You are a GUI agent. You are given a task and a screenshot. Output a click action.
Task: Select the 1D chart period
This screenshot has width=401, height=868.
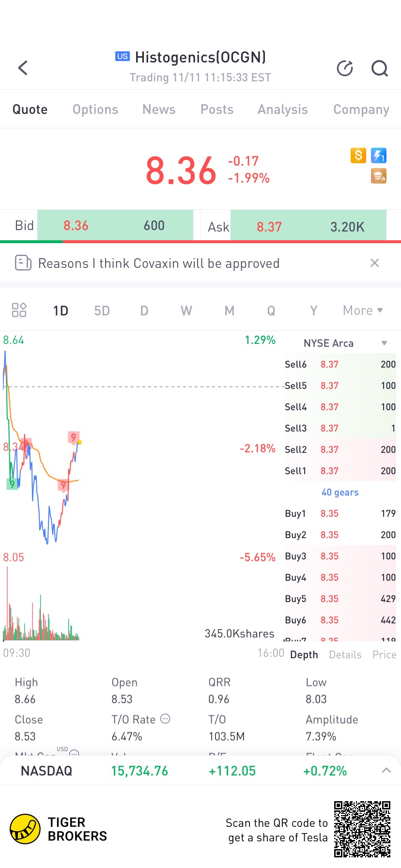coord(61,310)
